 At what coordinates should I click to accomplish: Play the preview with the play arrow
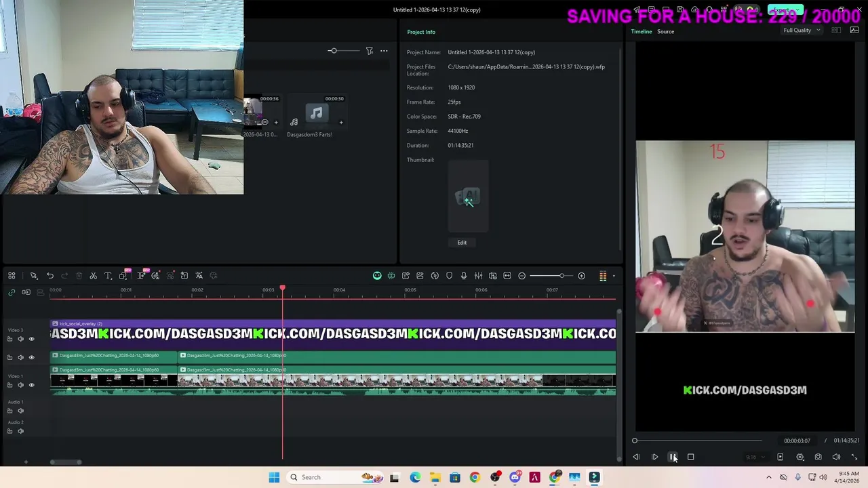[x=654, y=457]
